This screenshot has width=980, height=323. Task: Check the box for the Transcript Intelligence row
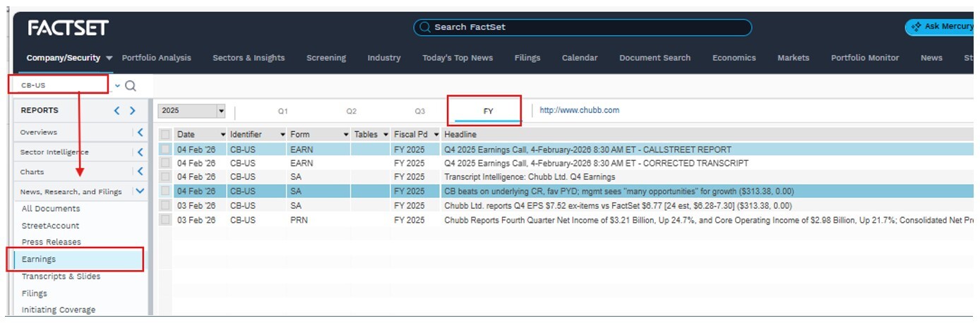click(165, 177)
